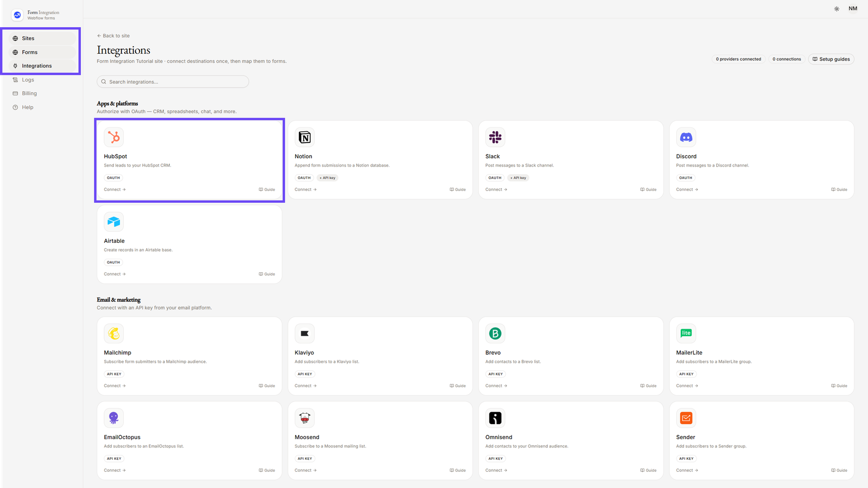Open the Guide for EmailOctopus
Screen dimensions: 868x488
(x=267, y=471)
